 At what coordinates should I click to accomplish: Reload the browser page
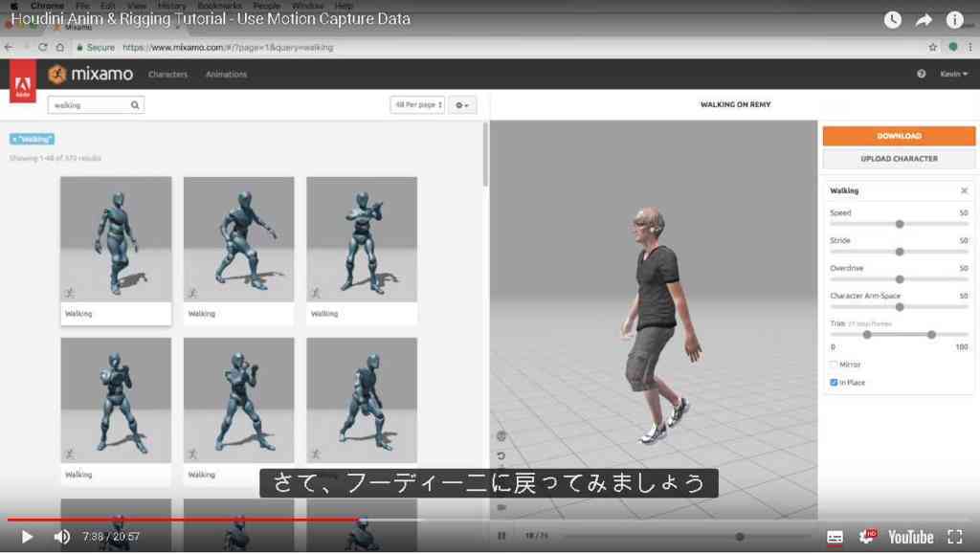42,48
